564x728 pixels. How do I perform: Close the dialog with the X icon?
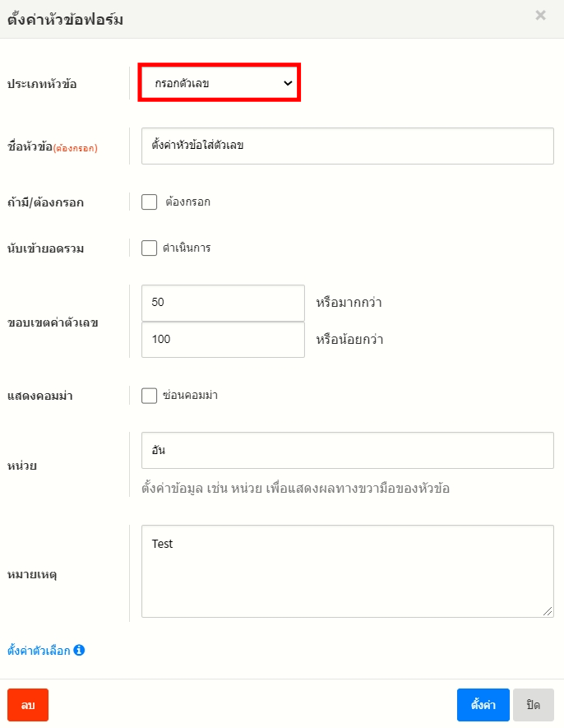coord(540,15)
